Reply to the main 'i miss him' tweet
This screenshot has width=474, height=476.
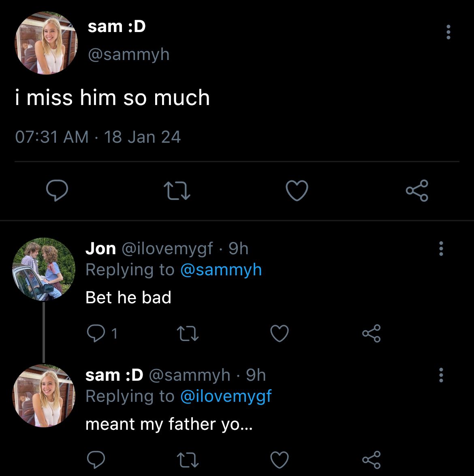[57, 191]
